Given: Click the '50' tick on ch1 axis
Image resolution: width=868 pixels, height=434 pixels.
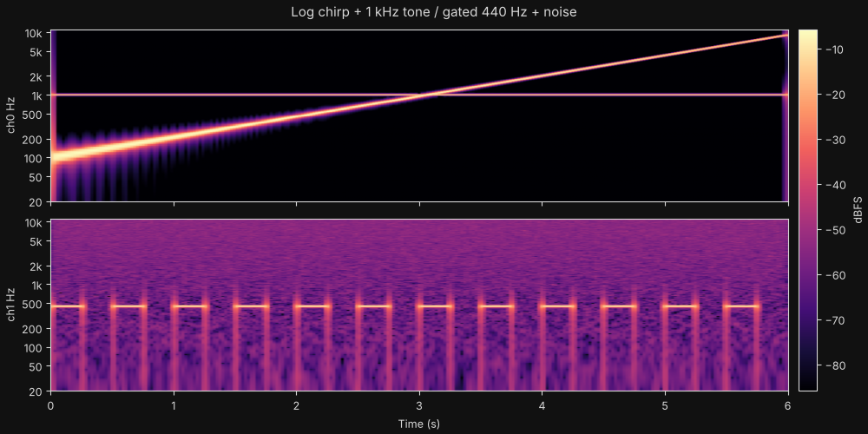Looking at the screenshot, I should [37, 367].
